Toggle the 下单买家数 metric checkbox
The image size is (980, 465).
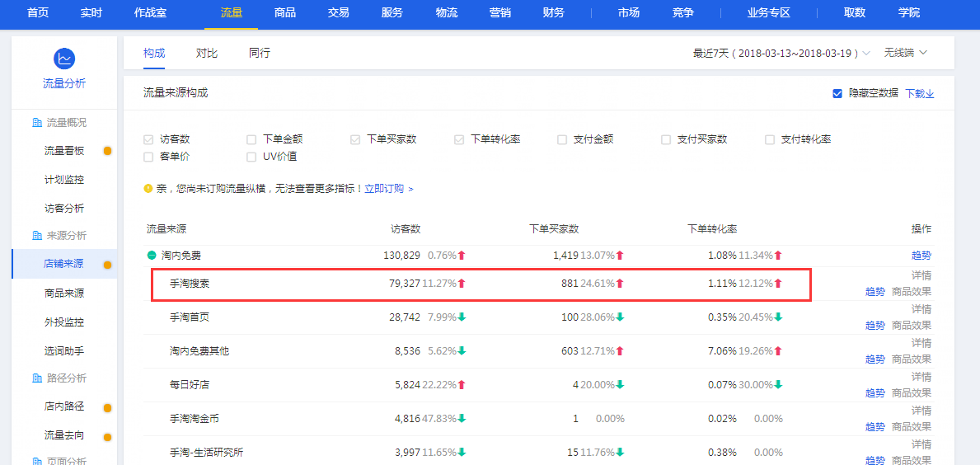click(355, 139)
